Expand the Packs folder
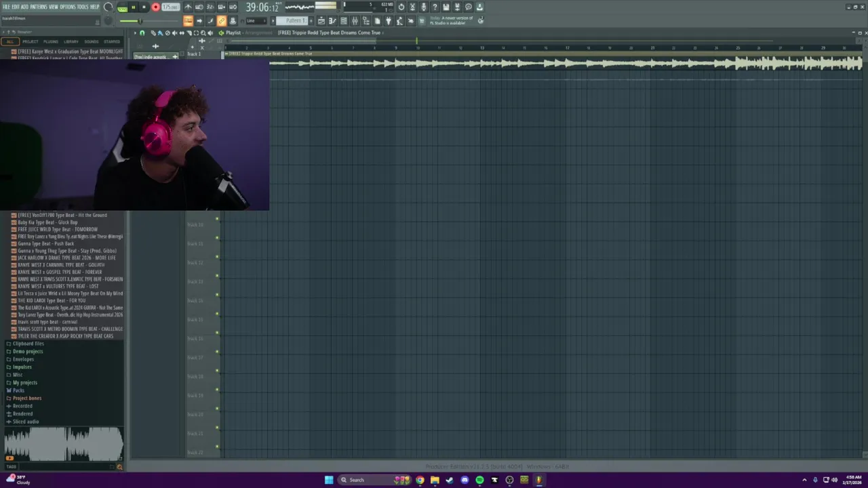This screenshot has width=868, height=488. point(18,390)
